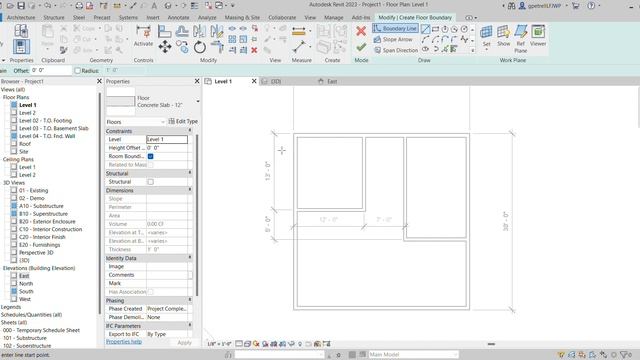The width and height of the screenshot is (640, 360).
Task: Click Set work plane icon
Action: 486,33
